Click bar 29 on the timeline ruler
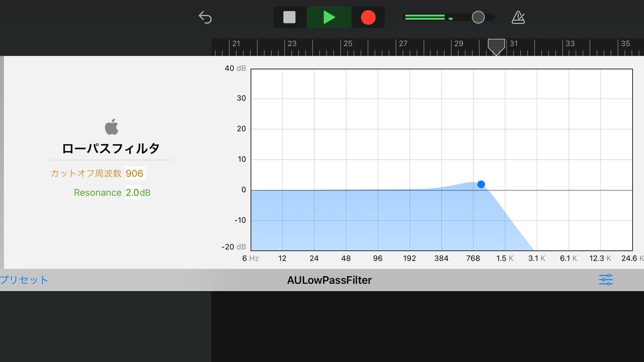 coord(459,43)
